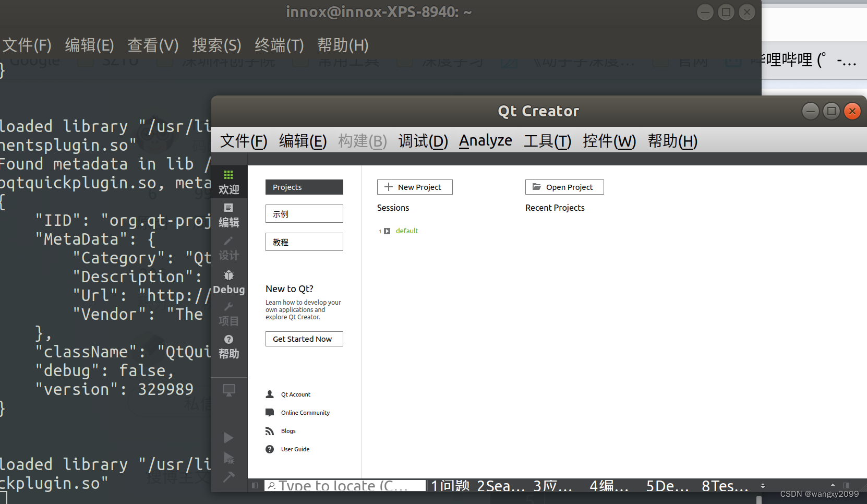This screenshot has height=504, width=867.
Task: Open terminal window 文件(F) menu
Action: tap(27, 45)
